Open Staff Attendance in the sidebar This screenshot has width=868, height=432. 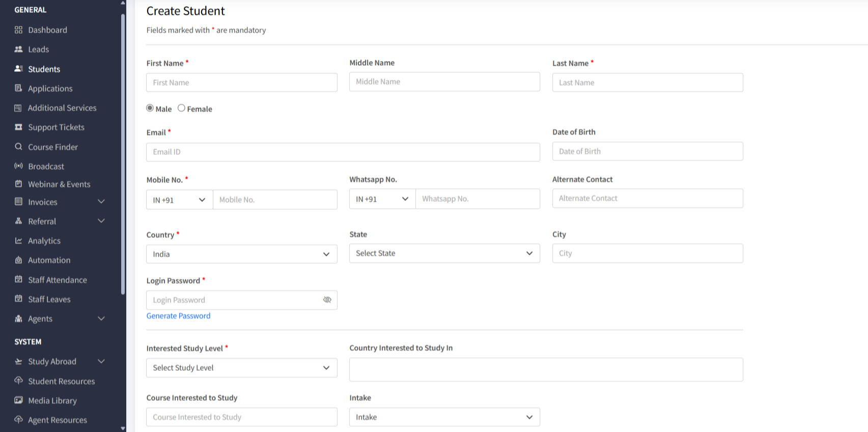click(57, 280)
